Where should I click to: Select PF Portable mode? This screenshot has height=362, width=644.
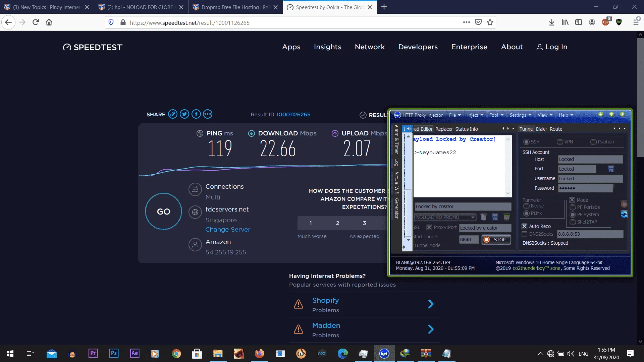(573, 207)
